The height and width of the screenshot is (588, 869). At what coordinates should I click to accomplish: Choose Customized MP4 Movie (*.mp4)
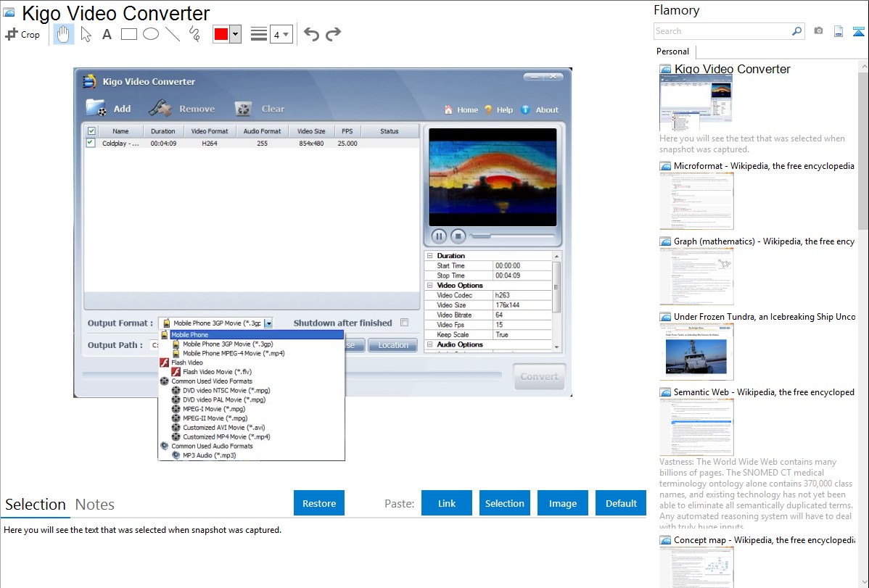226,436
